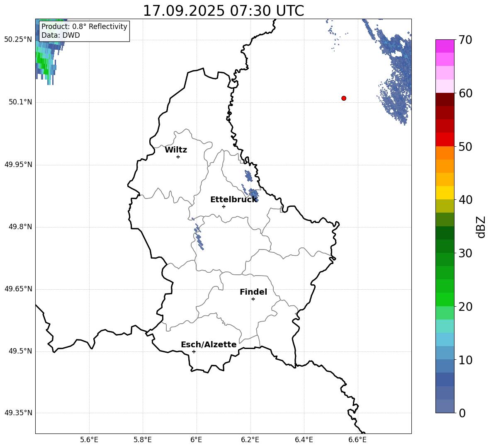Click the 49.65°N latitude label
The width and height of the screenshot is (491, 448).
(18, 288)
